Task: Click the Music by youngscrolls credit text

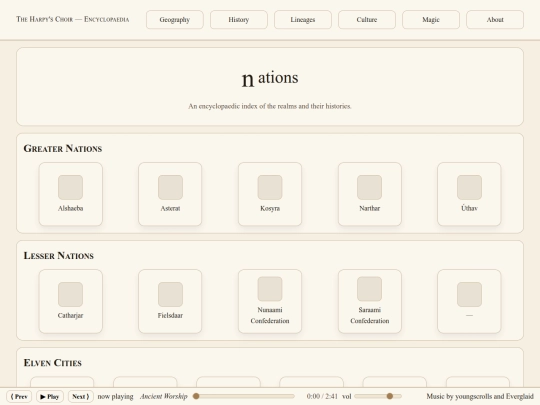Action: tap(480, 396)
